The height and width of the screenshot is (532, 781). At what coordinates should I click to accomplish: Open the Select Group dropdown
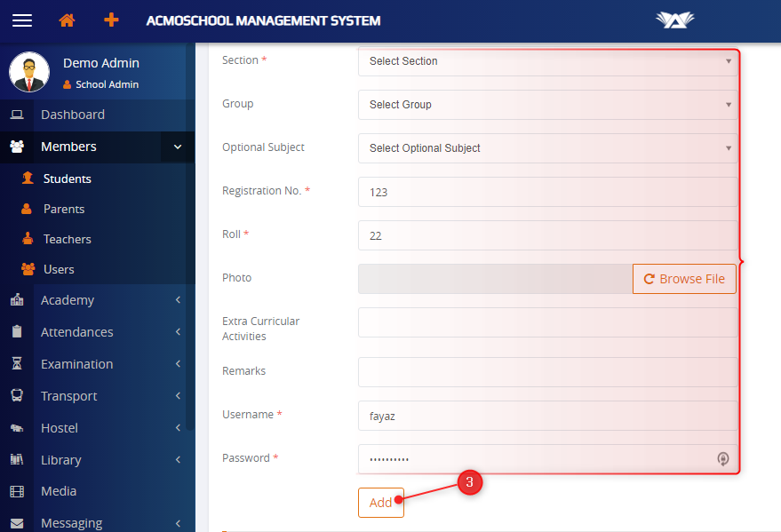click(547, 105)
